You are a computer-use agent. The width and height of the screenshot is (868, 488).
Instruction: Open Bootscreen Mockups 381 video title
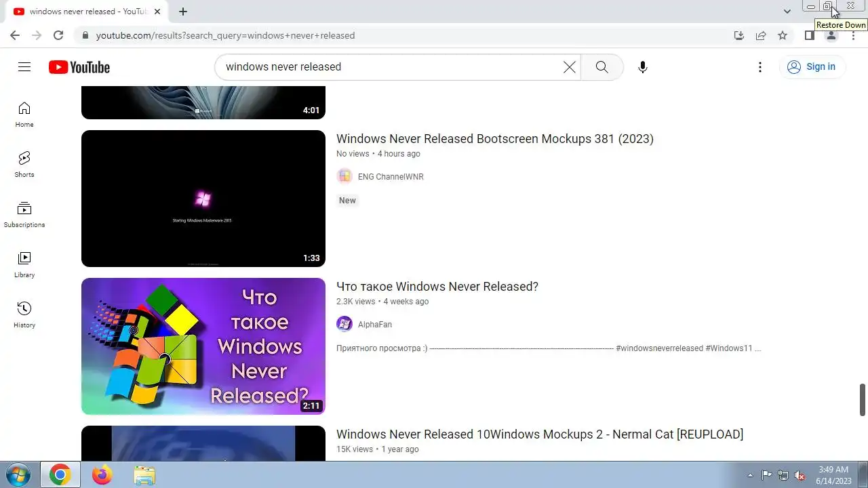pyautogui.click(x=495, y=139)
